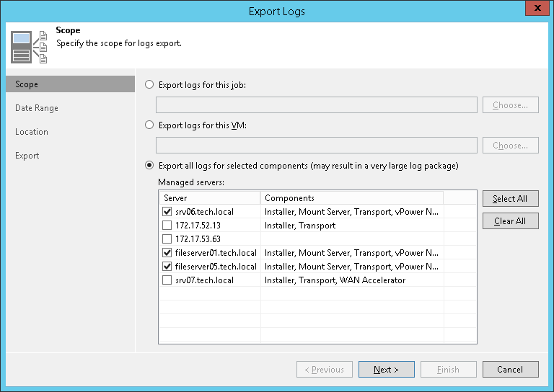The image size is (554, 392).
Task: Click the Components column header
Action: point(351,198)
